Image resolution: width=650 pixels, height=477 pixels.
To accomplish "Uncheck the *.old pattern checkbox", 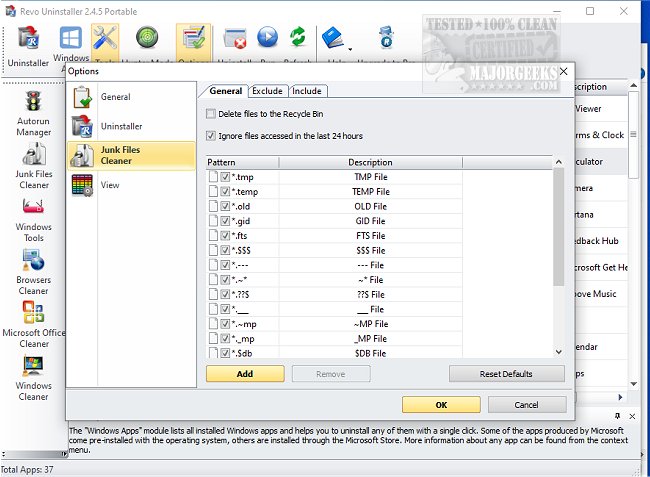I will 225,206.
